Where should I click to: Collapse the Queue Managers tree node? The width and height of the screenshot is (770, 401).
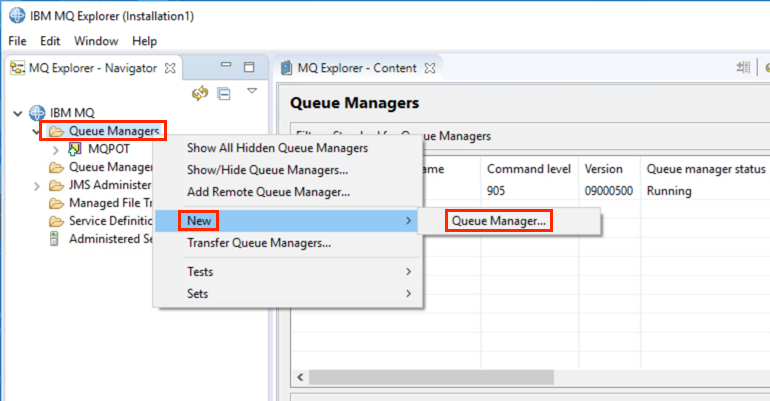point(36,132)
